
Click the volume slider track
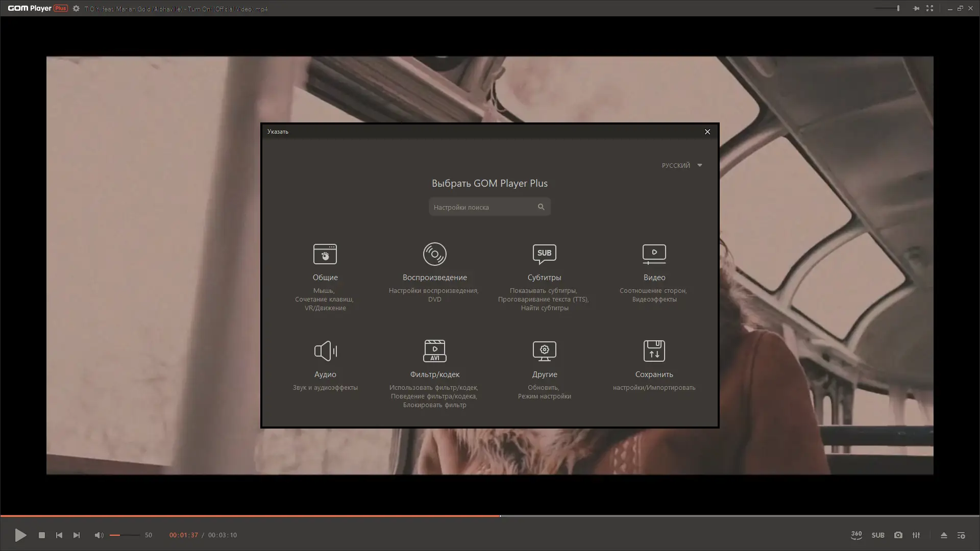tap(125, 535)
